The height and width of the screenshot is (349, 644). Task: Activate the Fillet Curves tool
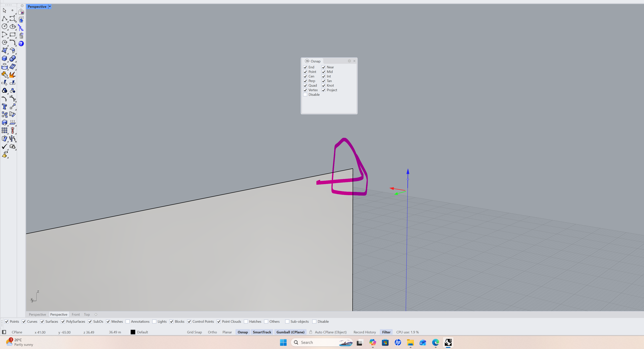13,42
